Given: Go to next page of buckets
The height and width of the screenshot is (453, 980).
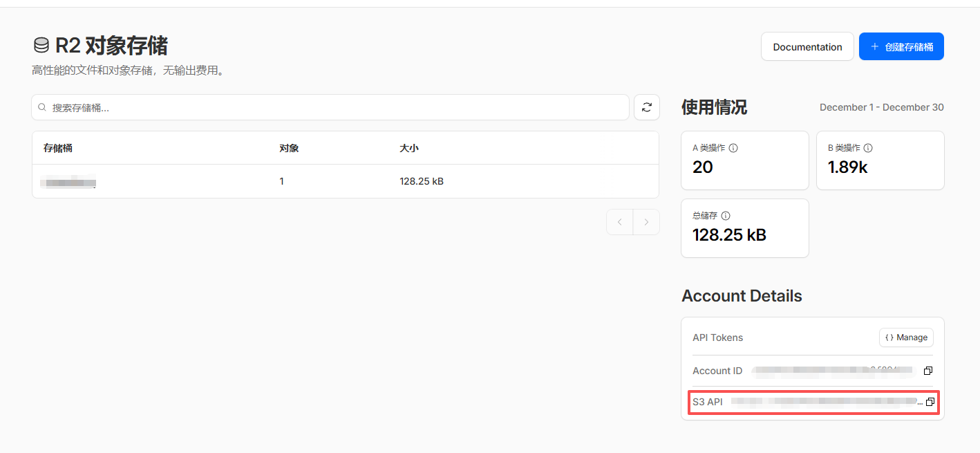Looking at the screenshot, I should [x=646, y=222].
